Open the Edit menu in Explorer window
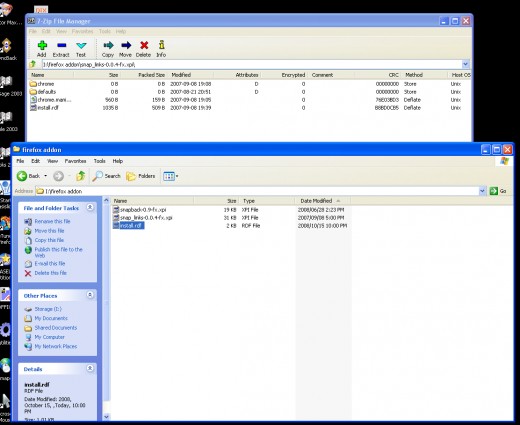The width and height of the screenshot is (520, 425). 35,161
